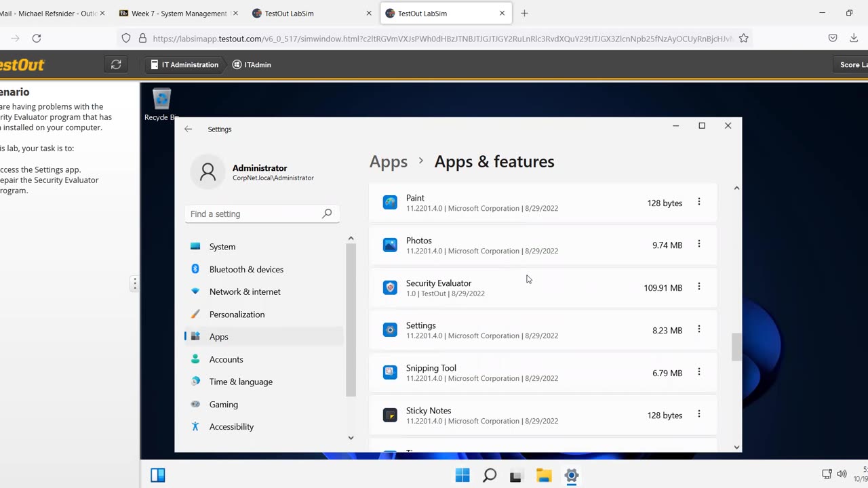Click Settings gear on taskbar

pos(572,475)
